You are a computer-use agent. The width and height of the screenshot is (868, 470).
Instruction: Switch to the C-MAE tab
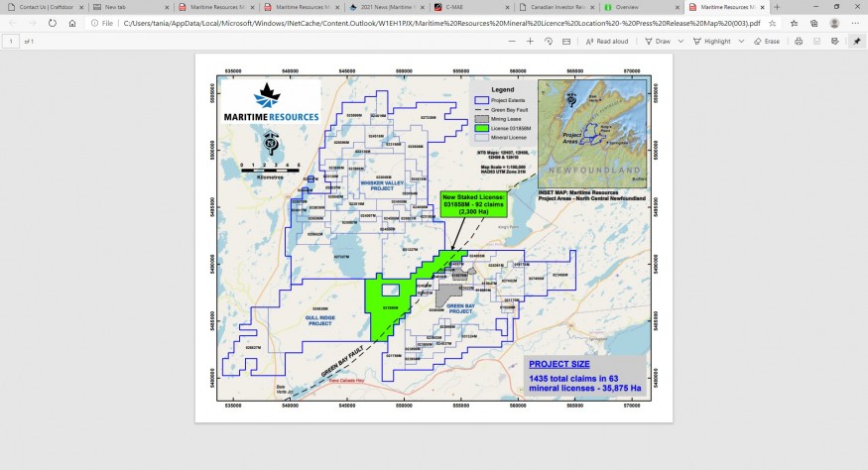470,7
